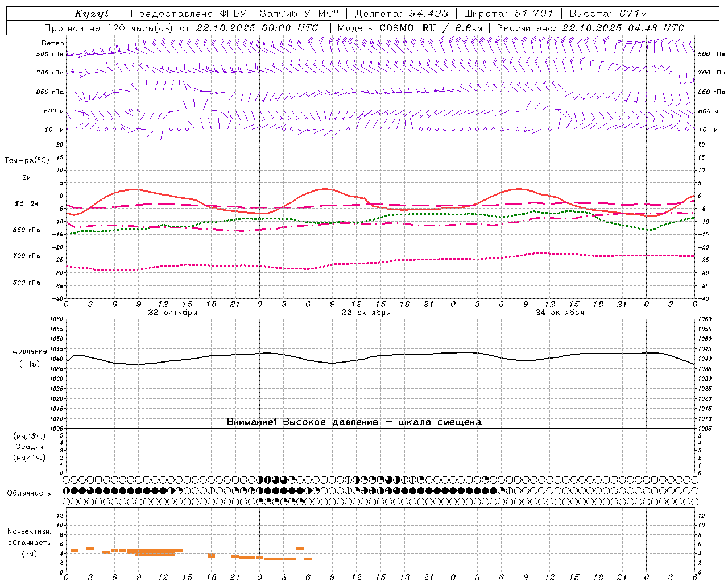Click the "(км)" unit under convective cloud label
728x582 pixels.
click(x=29, y=554)
